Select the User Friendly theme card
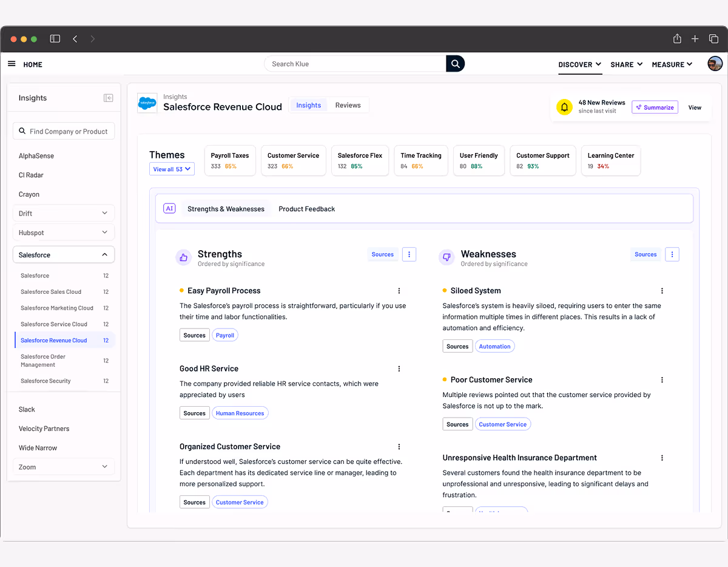 click(479, 160)
